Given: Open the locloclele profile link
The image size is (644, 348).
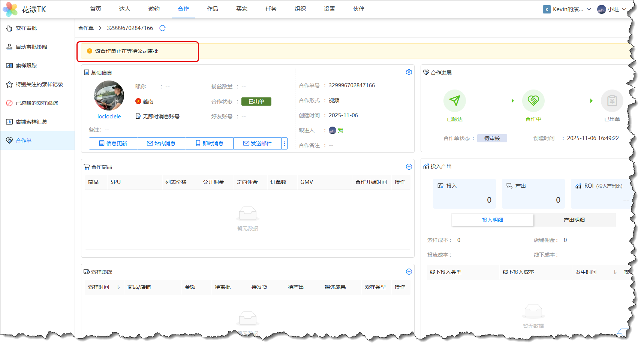Looking at the screenshot, I should coord(109,116).
